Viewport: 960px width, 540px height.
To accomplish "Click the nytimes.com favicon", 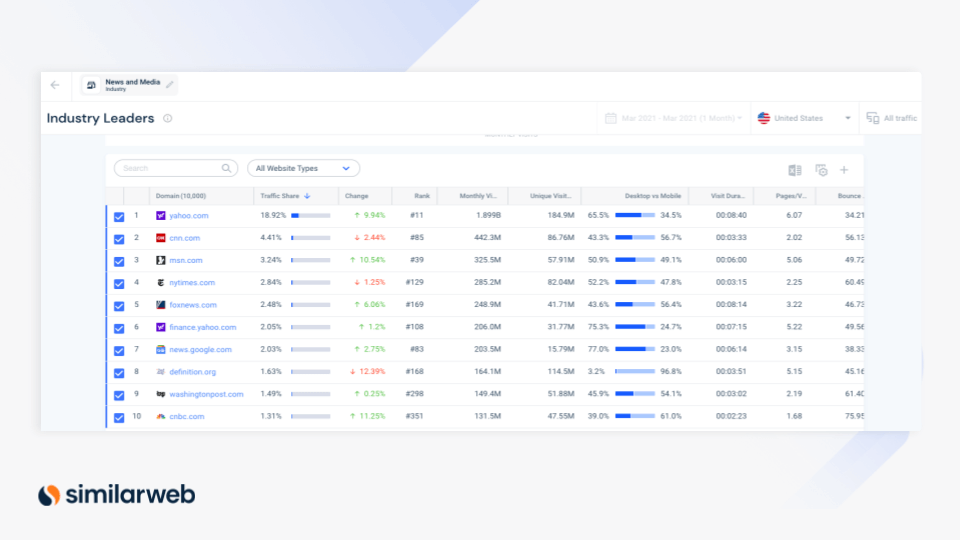I will (160, 282).
